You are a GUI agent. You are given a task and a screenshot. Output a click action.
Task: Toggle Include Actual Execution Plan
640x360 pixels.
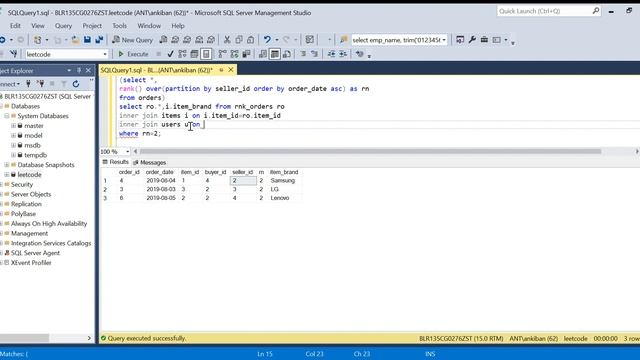pos(222,54)
